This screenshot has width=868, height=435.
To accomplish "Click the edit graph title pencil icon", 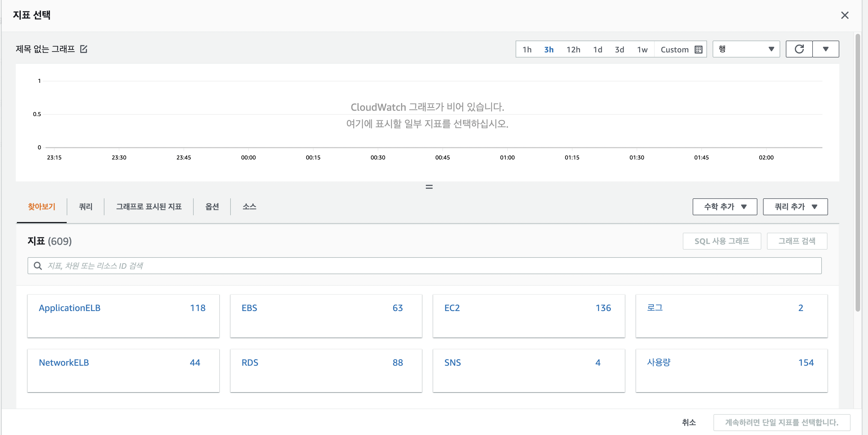I will coord(84,49).
